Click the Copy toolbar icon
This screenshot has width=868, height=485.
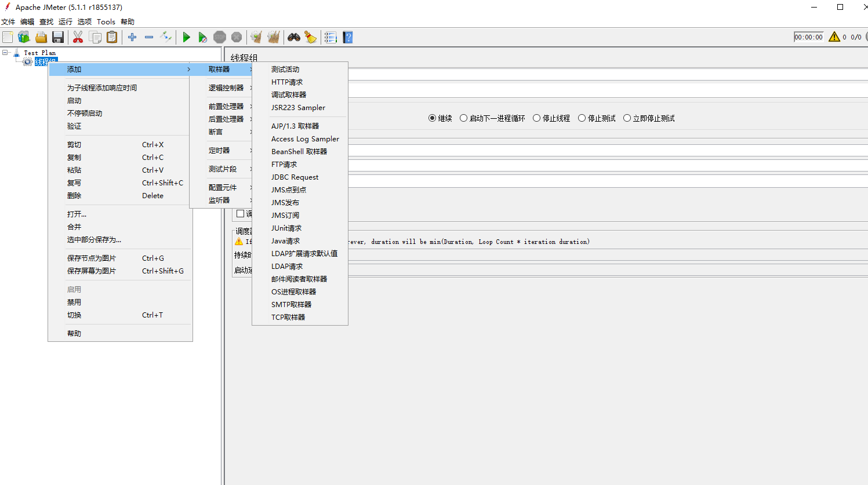95,37
